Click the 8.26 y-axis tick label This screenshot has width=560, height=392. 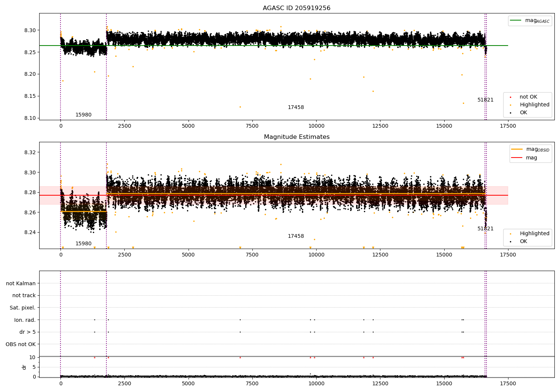click(29, 212)
